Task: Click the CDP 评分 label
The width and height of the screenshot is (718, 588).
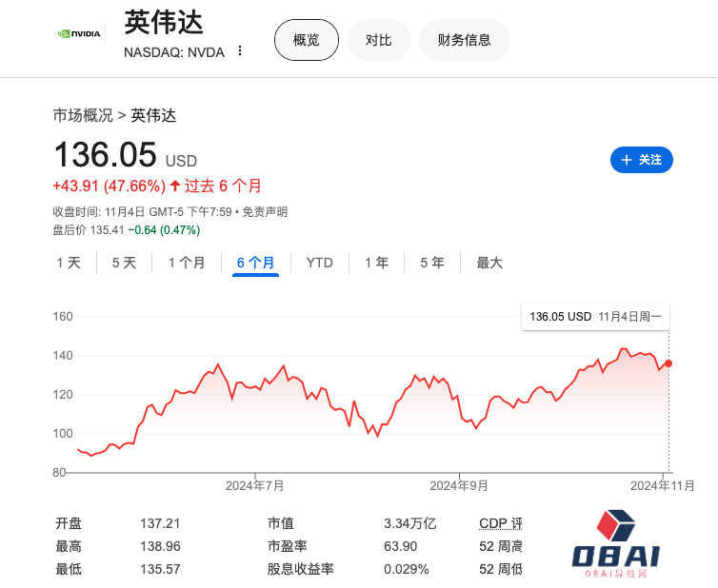Action: click(x=500, y=523)
